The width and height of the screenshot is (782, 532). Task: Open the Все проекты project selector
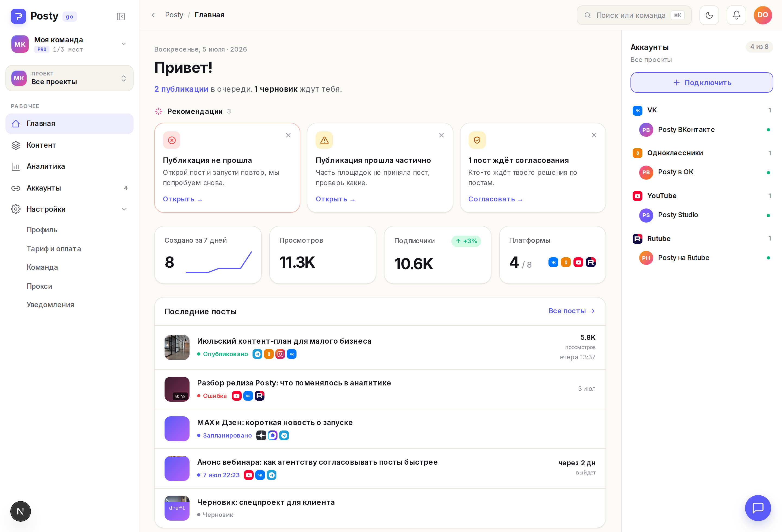pyautogui.click(x=69, y=78)
